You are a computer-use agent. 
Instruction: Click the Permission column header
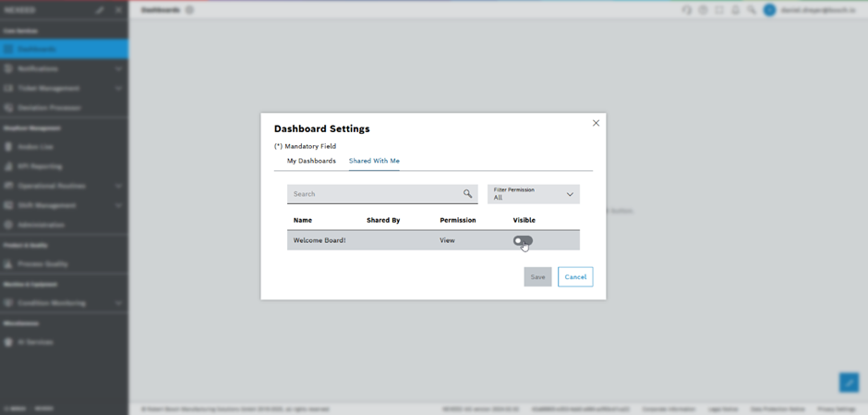point(458,220)
